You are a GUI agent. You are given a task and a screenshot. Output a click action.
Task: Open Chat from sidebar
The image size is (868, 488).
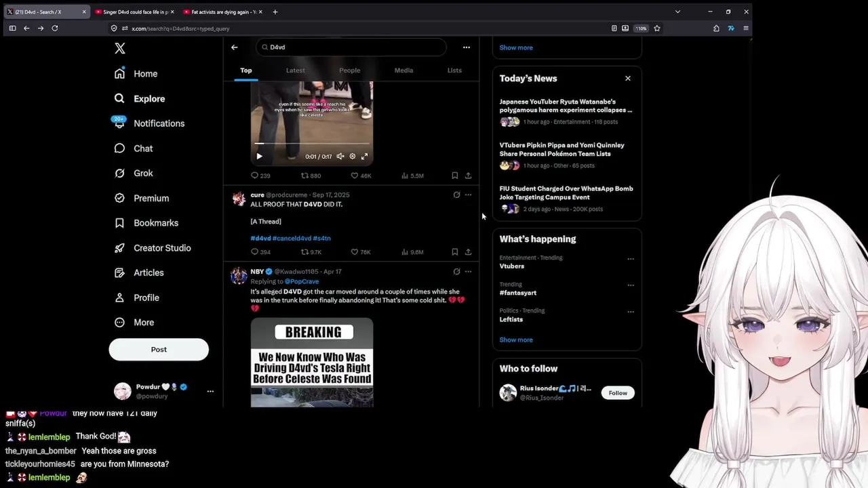tap(134, 148)
